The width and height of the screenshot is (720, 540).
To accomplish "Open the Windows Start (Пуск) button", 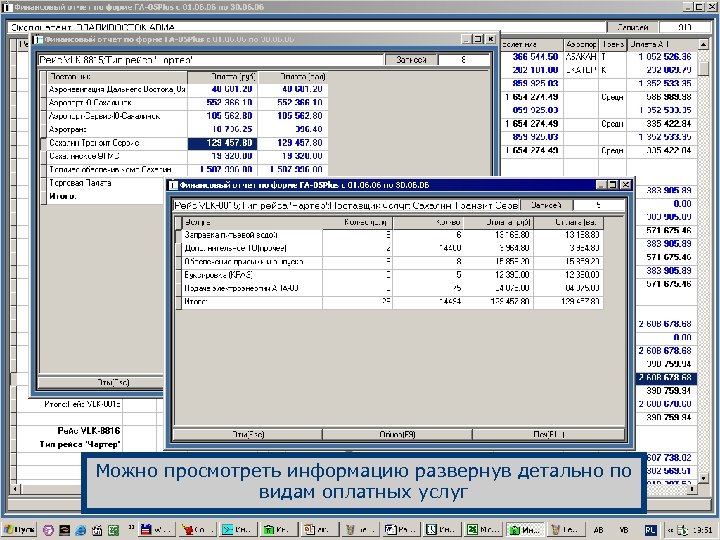I will [18, 529].
